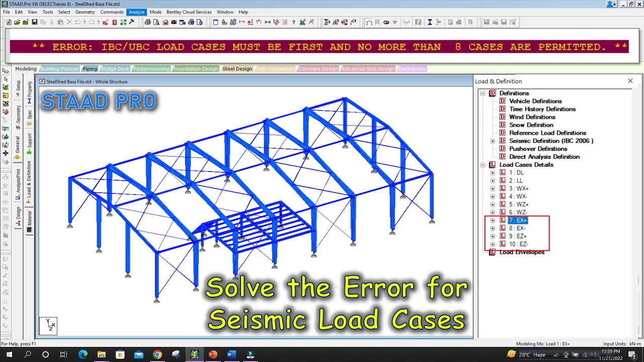Expand load case 1 : DL

[x=493, y=172]
